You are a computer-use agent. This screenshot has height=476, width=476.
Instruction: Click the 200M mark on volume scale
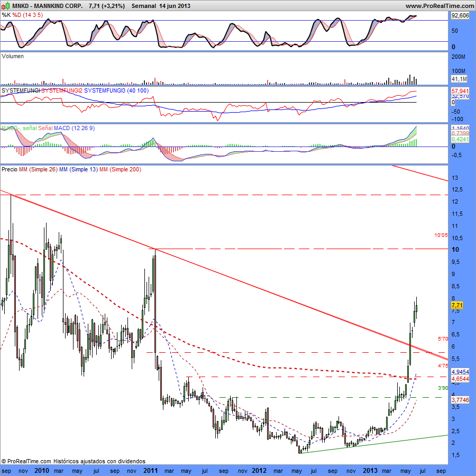point(459,57)
